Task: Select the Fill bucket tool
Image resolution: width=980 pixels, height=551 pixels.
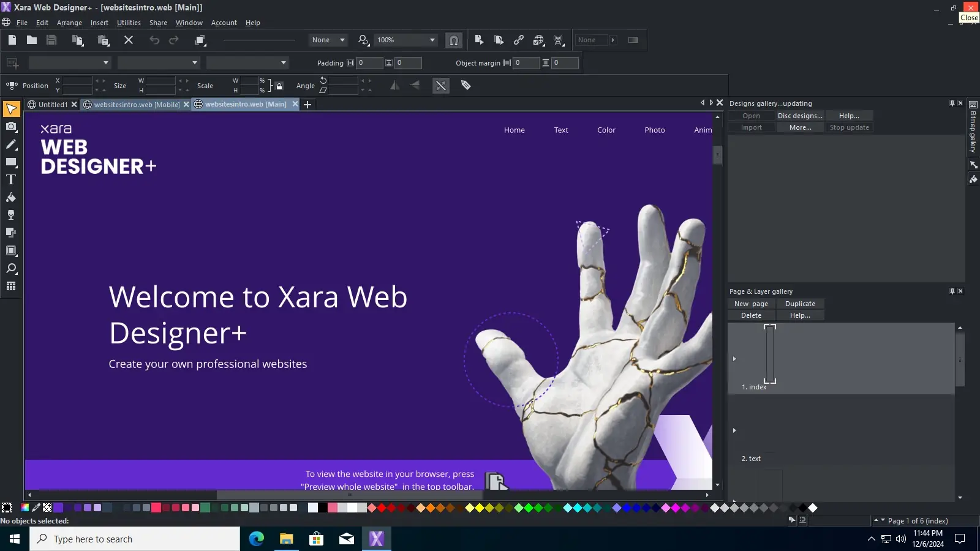Action: click(11, 198)
